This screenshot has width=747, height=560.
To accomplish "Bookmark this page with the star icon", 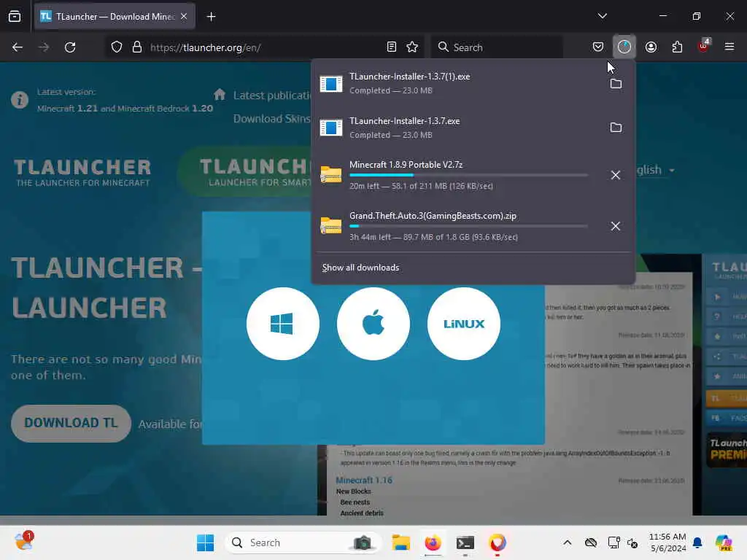I will click(x=412, y=47).
